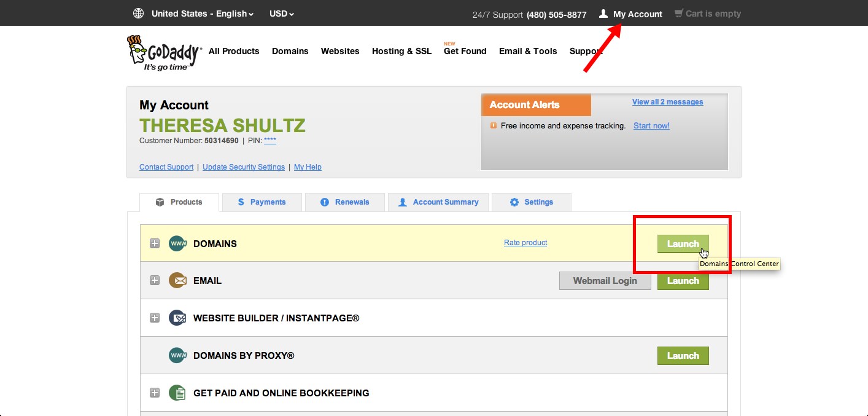Open the Contact Support link

click(166, 167)
